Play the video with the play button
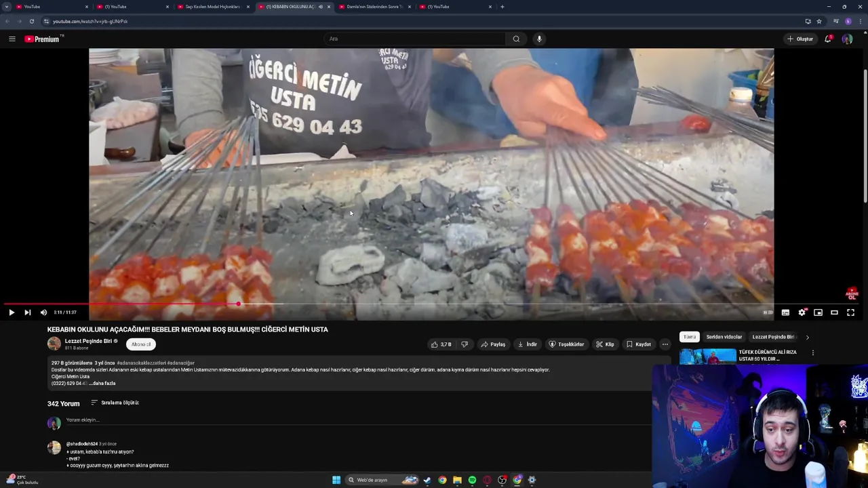 click(12, 312)
